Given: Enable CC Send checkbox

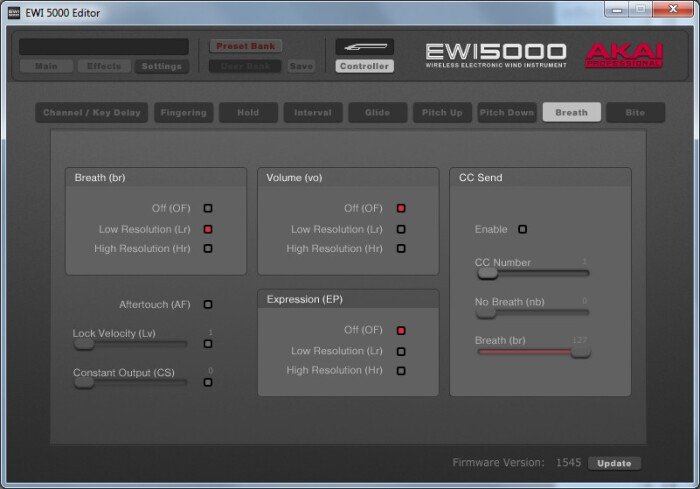Looking at the screenshot, I should point(522,229).
